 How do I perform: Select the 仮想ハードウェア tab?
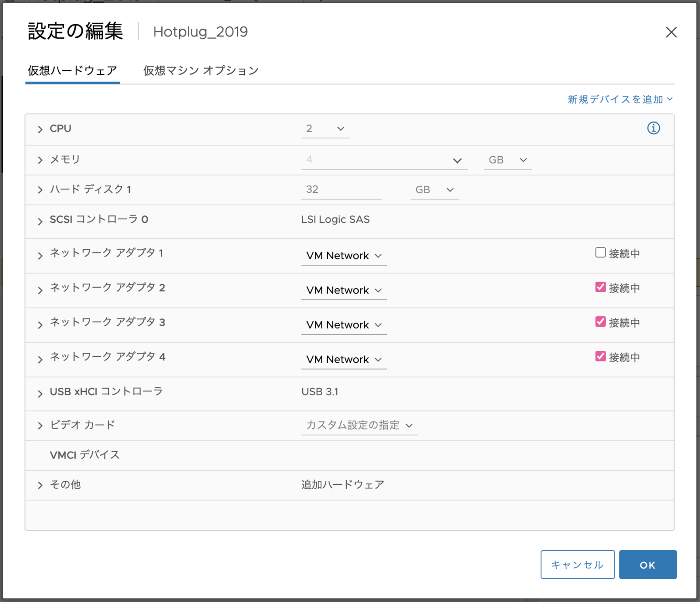click(72, 71)
